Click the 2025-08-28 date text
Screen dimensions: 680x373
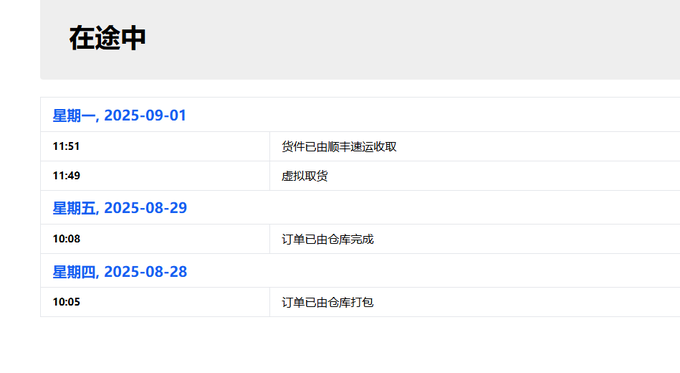(145, 272)
